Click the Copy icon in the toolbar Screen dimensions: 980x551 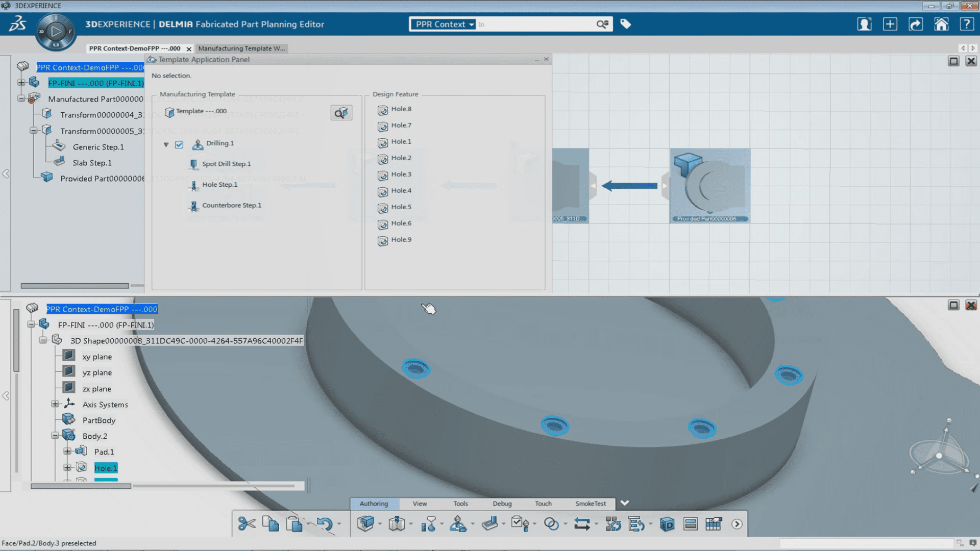271,524
